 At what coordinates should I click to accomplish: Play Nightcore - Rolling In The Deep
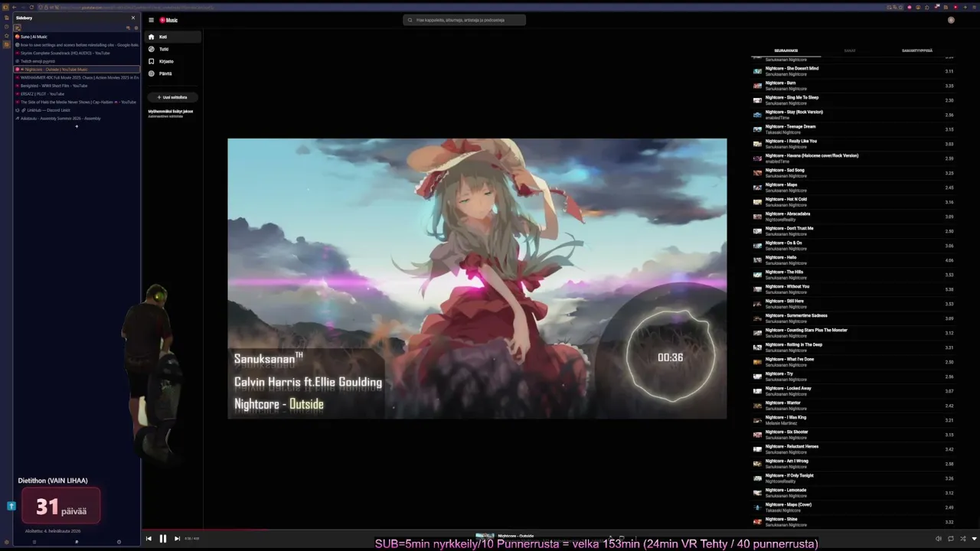(x=854, y=347)
